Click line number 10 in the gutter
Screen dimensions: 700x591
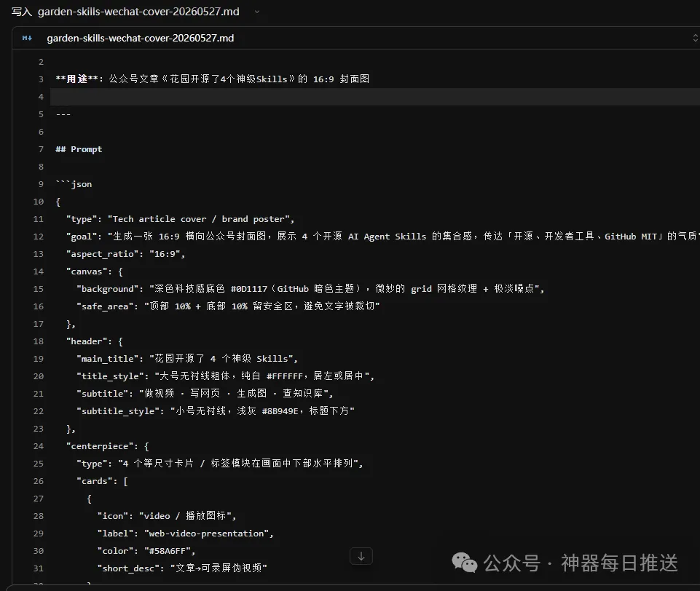[x=39, y=202]
